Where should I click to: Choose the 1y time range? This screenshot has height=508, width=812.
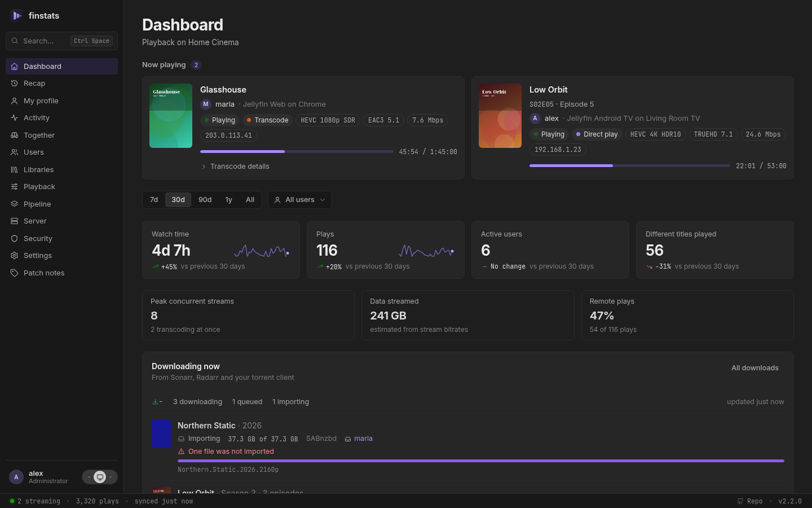point(229,200)
